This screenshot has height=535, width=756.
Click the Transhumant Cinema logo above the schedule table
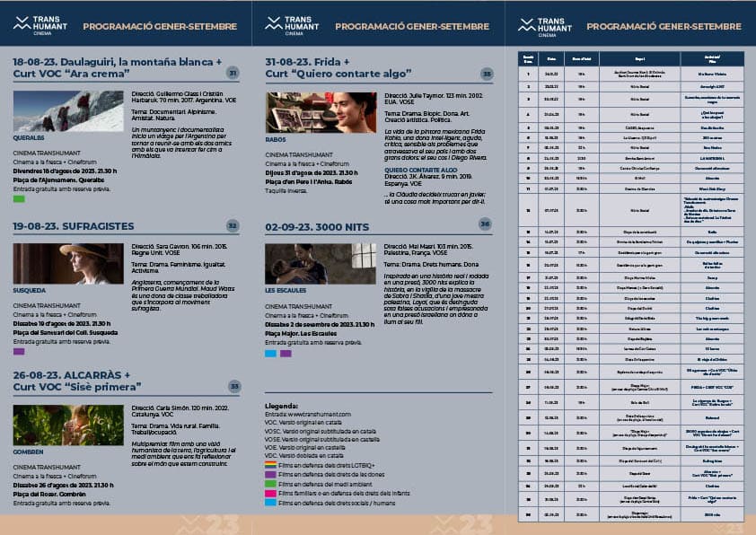click(544, 25)
